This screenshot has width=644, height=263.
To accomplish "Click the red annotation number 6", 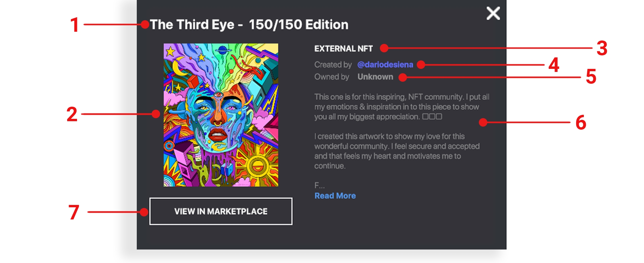I will pos(581,122).
